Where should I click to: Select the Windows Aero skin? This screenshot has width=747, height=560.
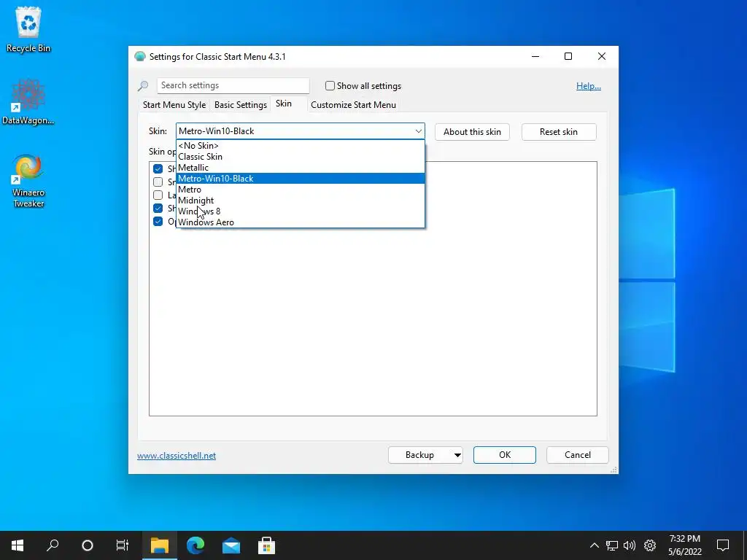[x=300, y=222]
